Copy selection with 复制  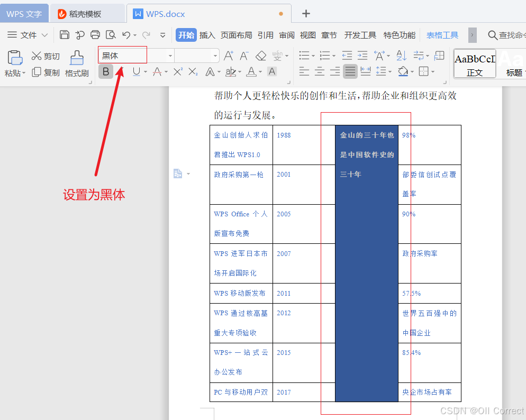pyautogui.click(x=46, y=72)
